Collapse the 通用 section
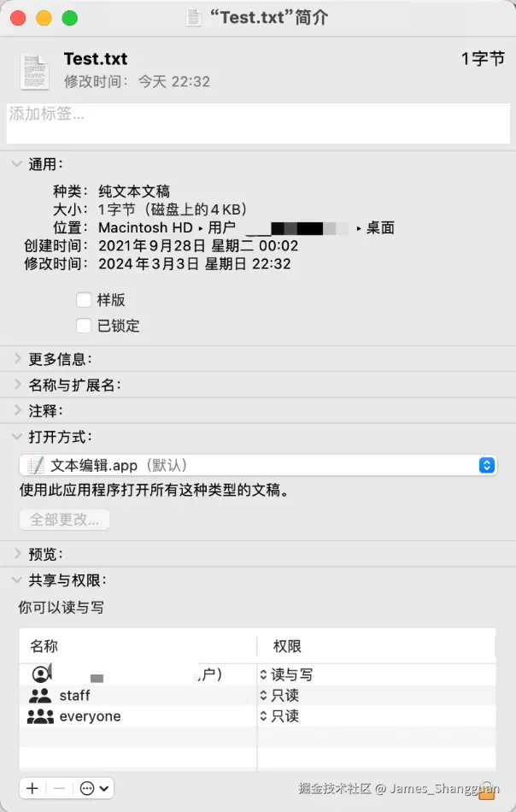Viewport: 516px width, 812px height. (x=17, y=164)
